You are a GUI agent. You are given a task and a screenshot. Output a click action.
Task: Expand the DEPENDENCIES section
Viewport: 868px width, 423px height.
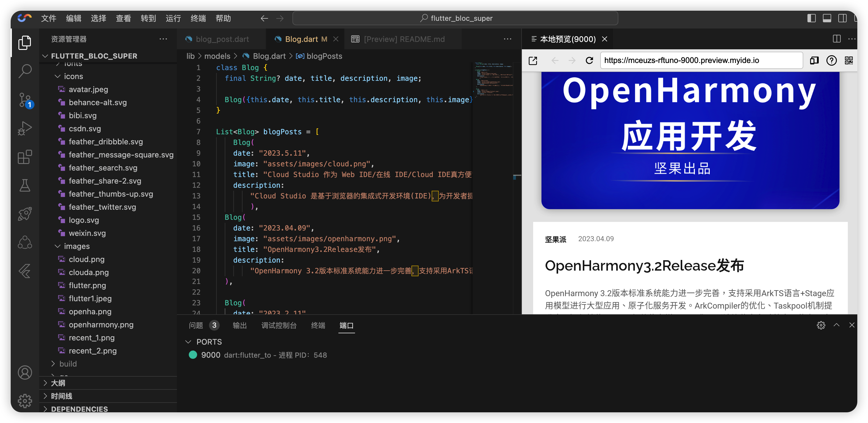point(79,409)
